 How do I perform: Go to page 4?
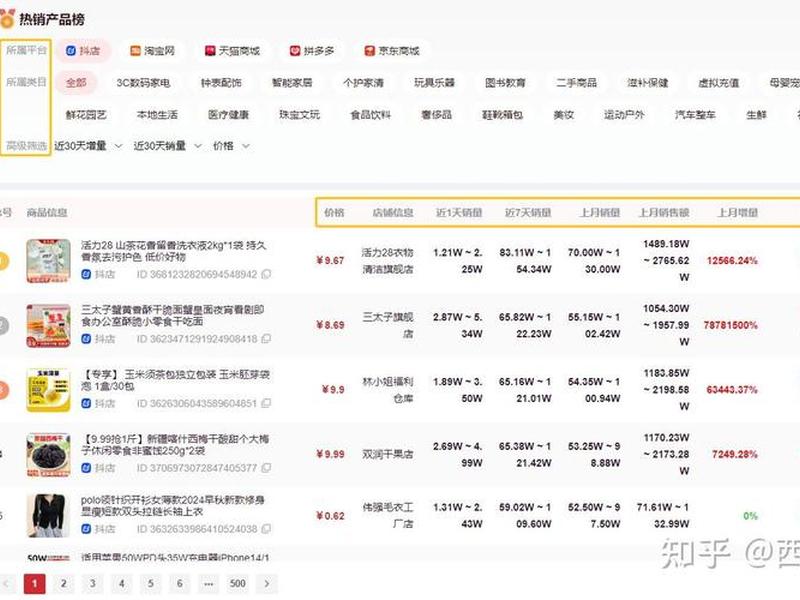click(121, 584)
